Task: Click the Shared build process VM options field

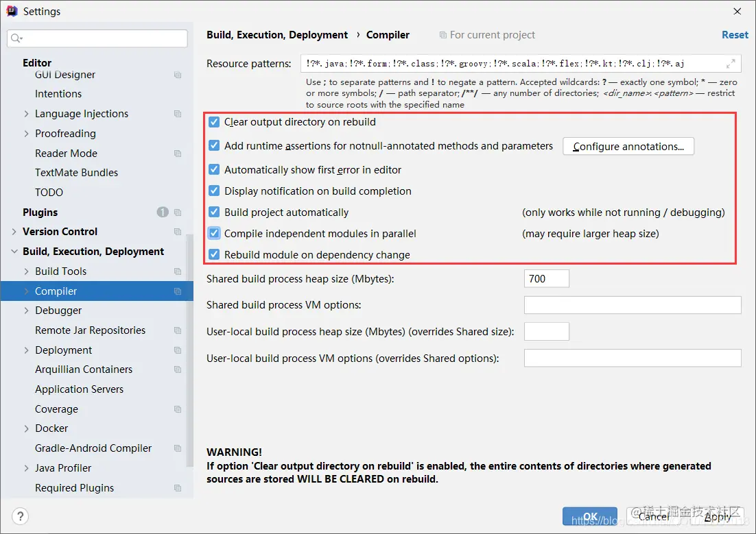Action: point(633,305)
